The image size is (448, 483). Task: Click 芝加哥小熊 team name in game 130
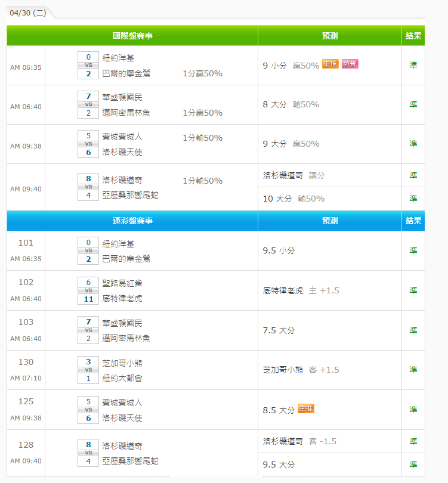click(122, 363)
